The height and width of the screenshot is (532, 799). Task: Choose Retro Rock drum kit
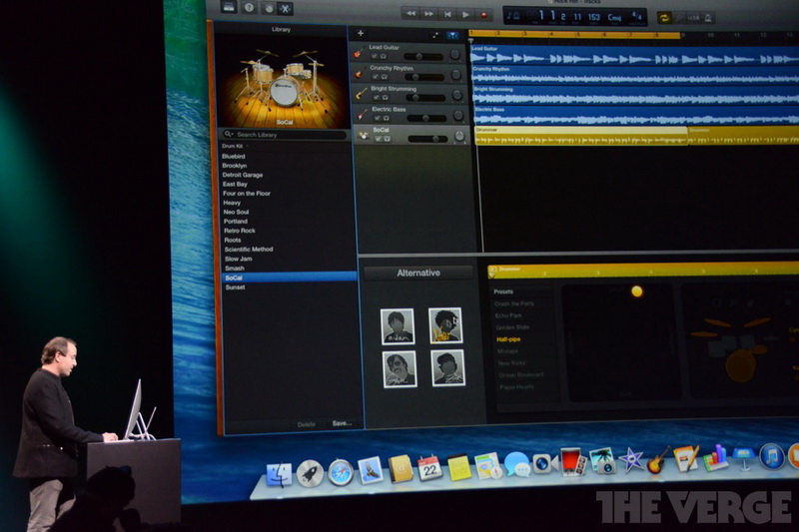(x=240, y=231)
